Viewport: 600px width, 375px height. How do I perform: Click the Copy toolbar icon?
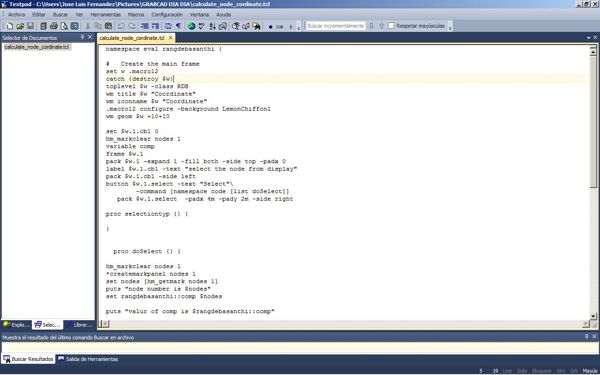pos(98,26)
